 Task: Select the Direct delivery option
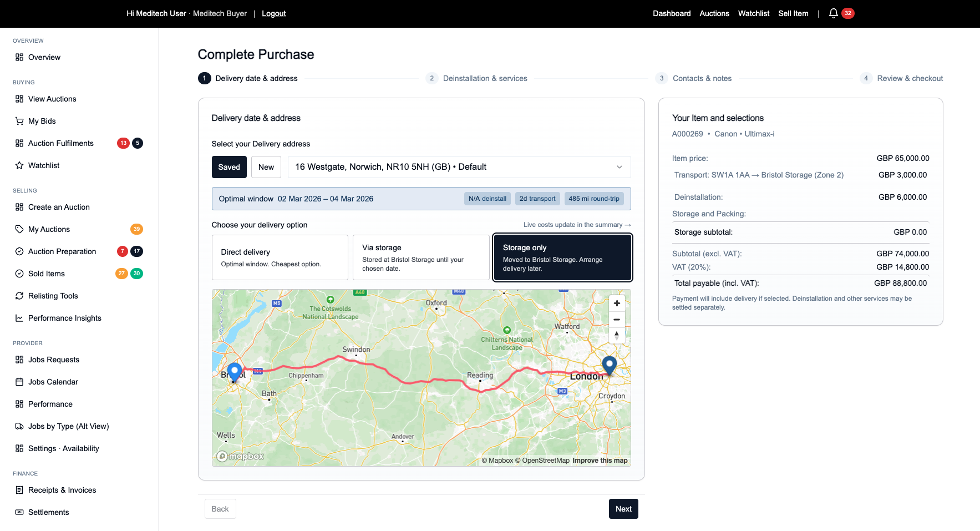click(x=280, y=257)
